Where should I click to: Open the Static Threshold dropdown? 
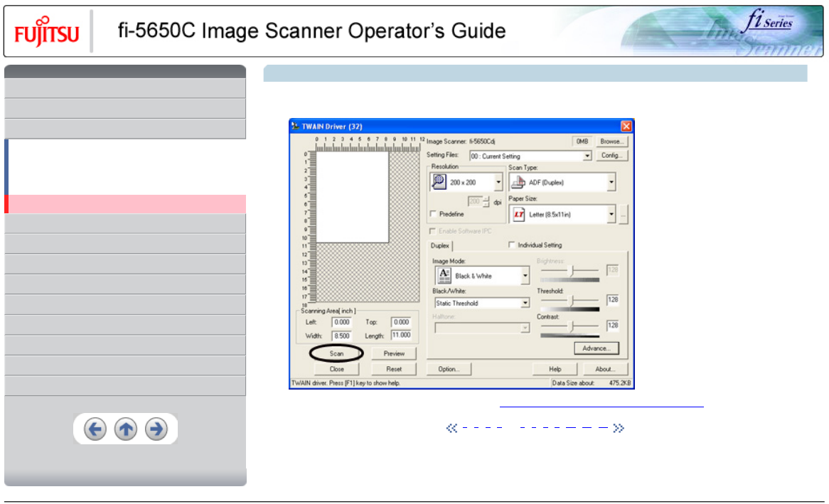[x=525, y=303]
